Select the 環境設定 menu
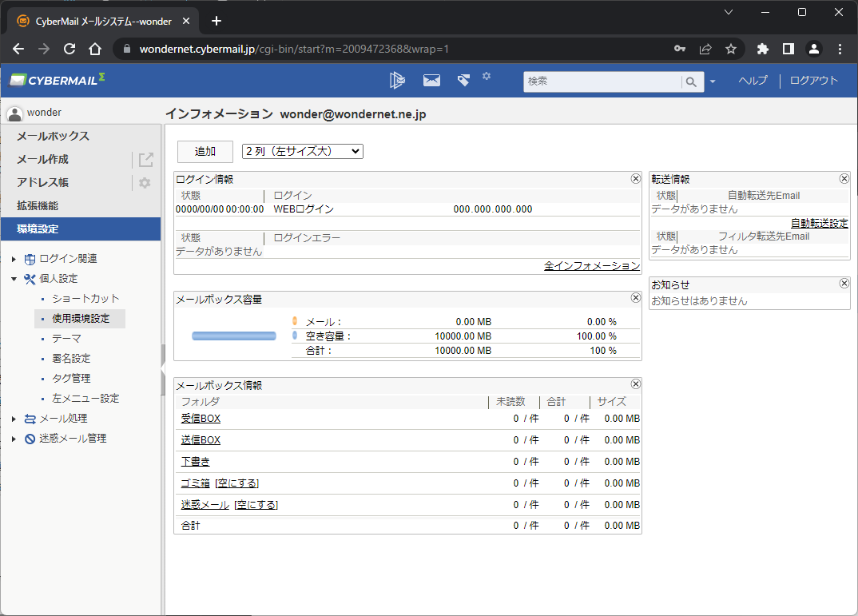 click(81, 229)
